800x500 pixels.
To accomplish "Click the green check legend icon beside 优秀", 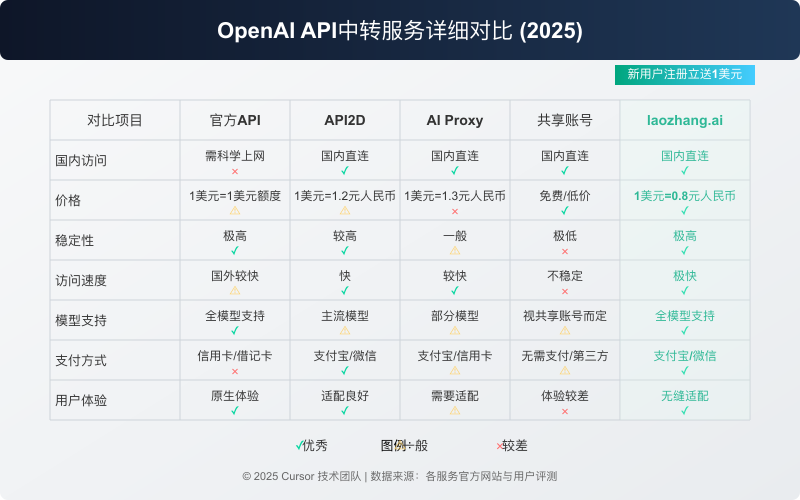I will (299, 445).
